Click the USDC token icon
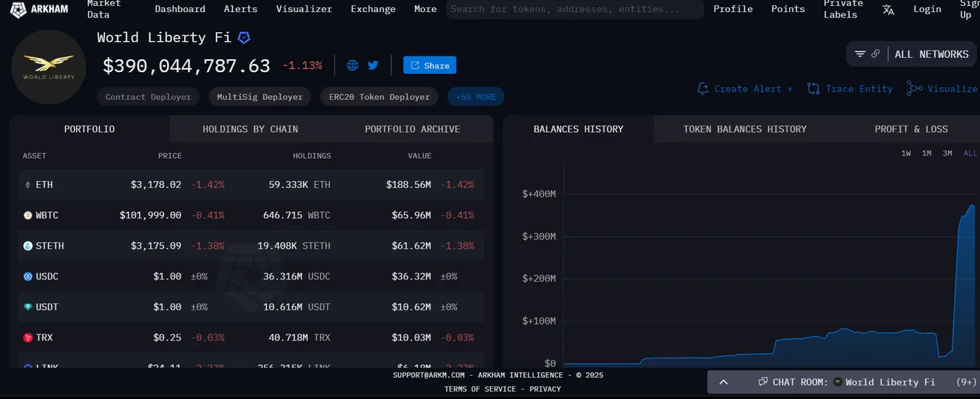 pos(28,277)
